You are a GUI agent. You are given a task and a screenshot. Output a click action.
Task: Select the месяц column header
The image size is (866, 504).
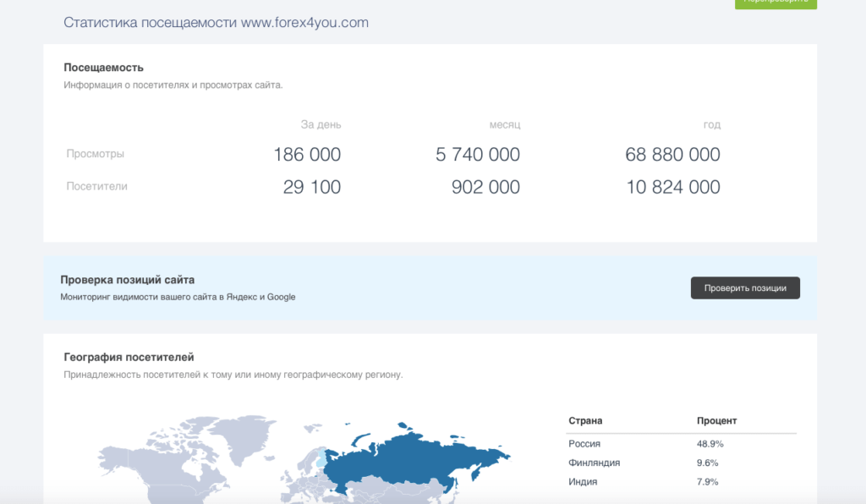(x=504, y=124)
